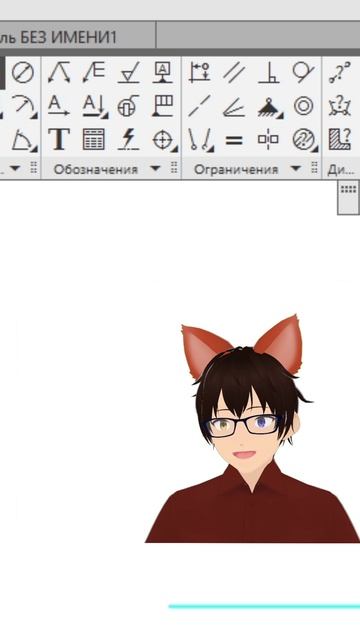Select the center mark tool
The height and width of the screenshot is (640, 360).
click(x=164, y=140)
